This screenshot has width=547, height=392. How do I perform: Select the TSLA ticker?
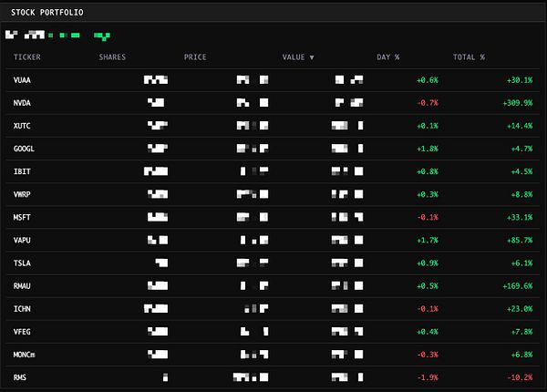coord(22,263)
